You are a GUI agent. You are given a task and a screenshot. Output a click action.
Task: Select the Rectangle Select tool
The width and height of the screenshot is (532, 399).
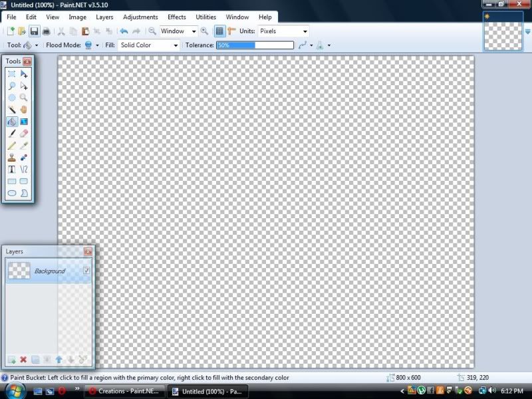click(12, 74)
